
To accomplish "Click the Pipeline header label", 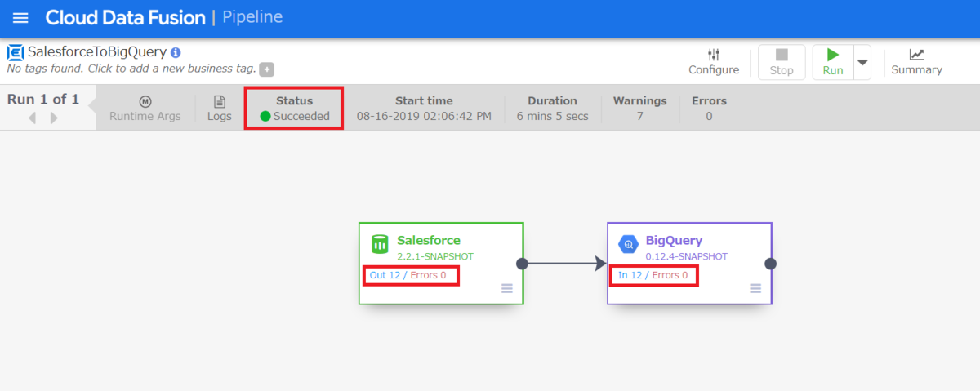I will click(253, 17).
